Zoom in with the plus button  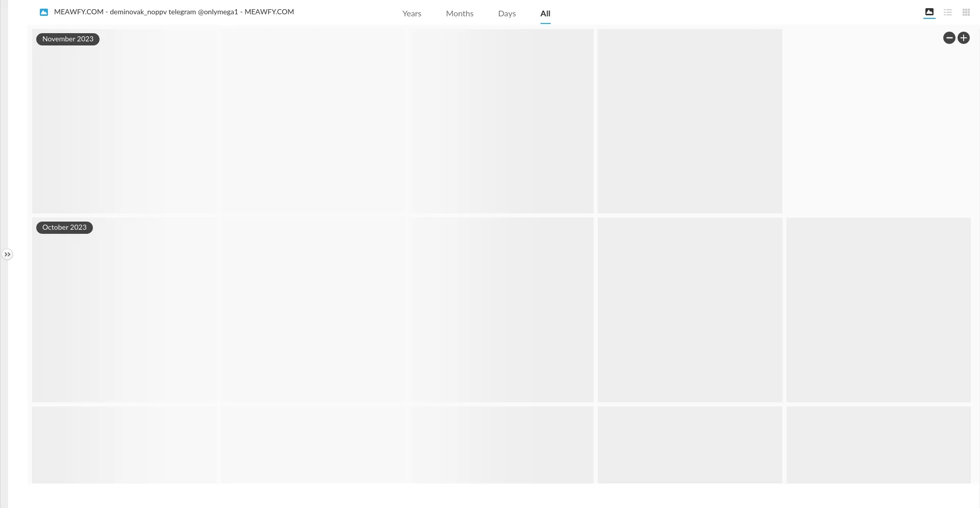click(964, 38)
